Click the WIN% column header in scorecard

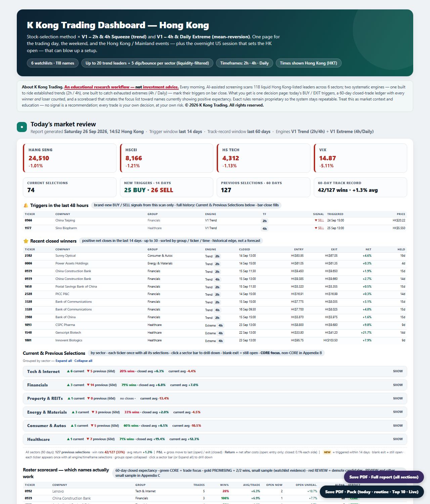point(224,485)
